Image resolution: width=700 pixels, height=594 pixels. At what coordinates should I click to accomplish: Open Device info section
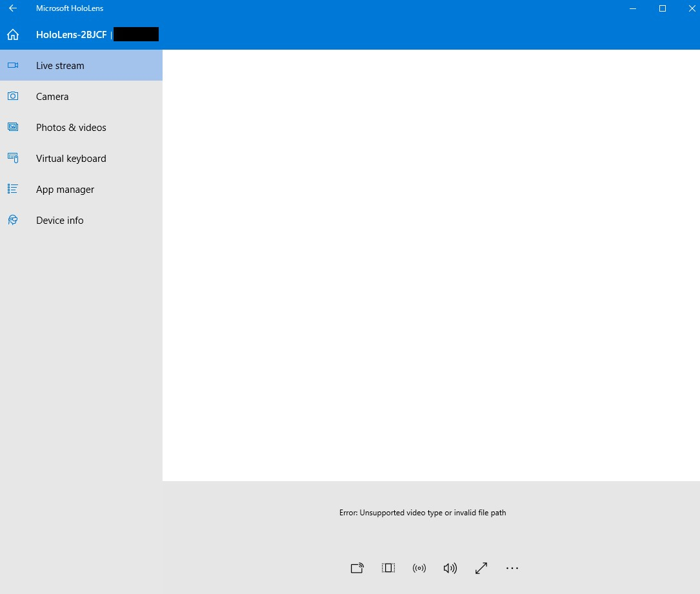pyautogui.click(x=81, y=220)
